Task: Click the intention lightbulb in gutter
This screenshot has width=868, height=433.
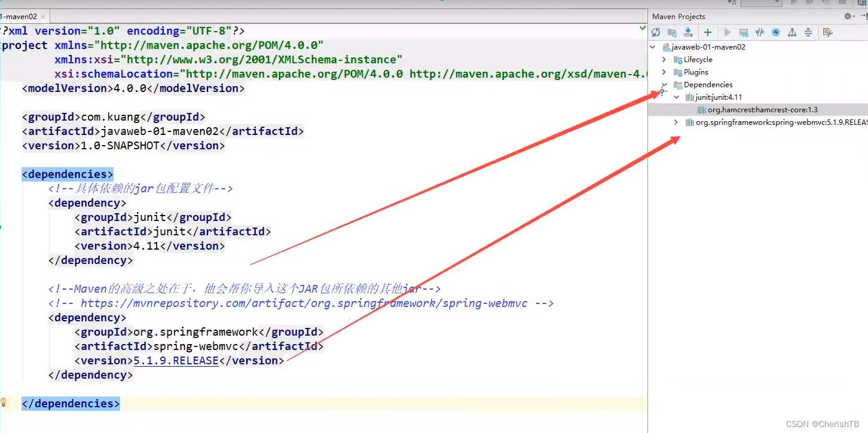Action: click(x=4, y=402)
